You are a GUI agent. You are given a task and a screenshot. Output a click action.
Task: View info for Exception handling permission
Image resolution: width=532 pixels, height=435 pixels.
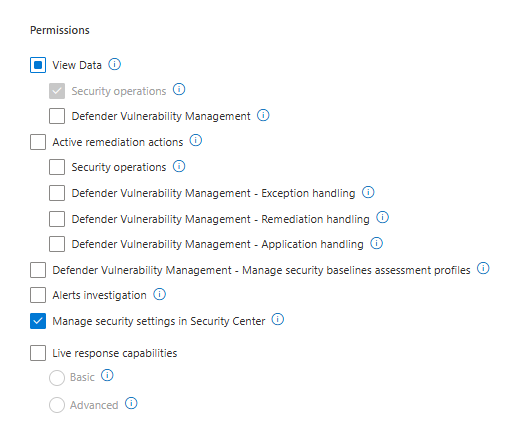(368, 192)
